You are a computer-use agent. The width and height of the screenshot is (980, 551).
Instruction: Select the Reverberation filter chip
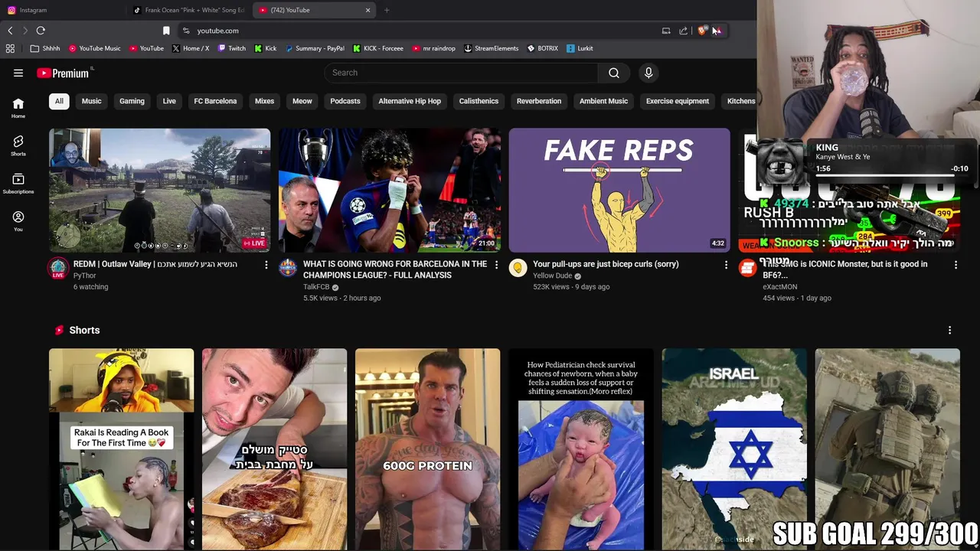539,101
